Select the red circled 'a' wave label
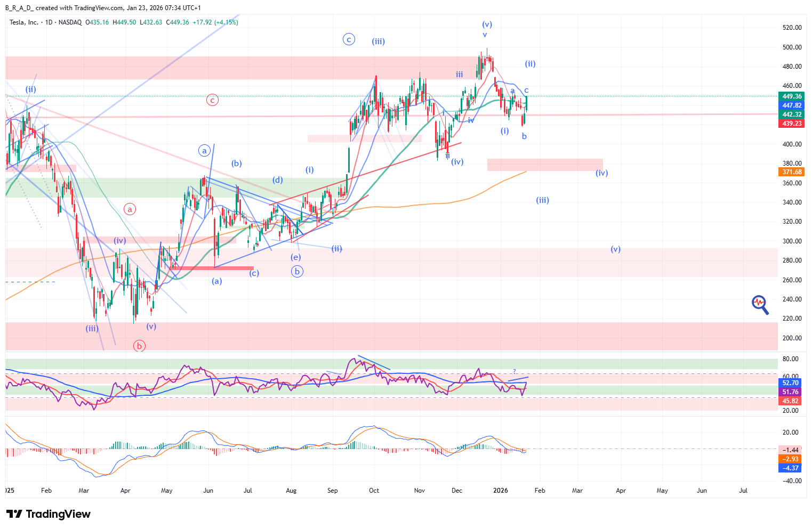 pyautogui.click(x=130, y=209)
